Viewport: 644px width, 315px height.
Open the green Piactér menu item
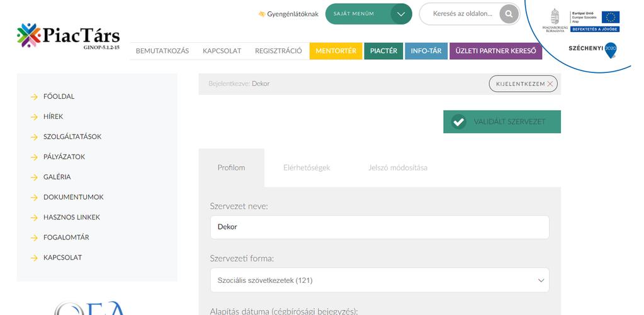[383, 51]
